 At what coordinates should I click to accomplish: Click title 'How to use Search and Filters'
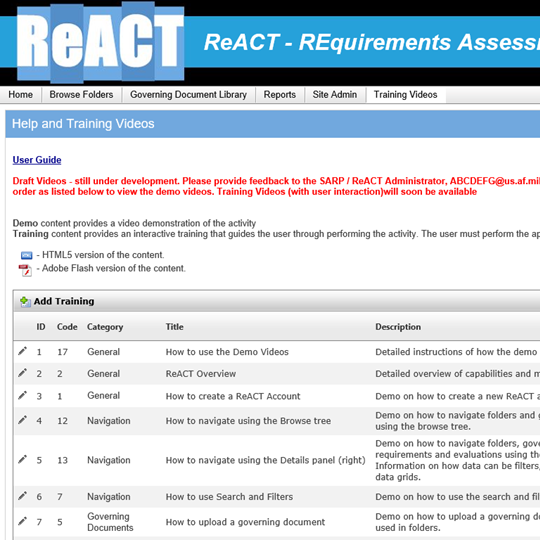tap(229, 497)
